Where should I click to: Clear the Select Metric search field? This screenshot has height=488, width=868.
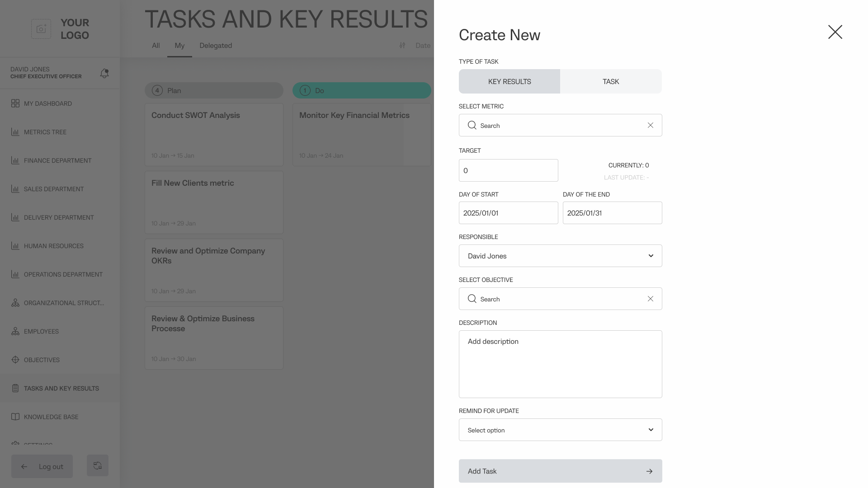(650, 125)
